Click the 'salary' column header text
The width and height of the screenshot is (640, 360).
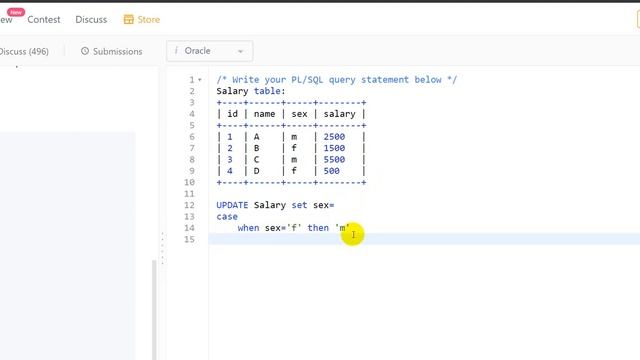[340, 114]
